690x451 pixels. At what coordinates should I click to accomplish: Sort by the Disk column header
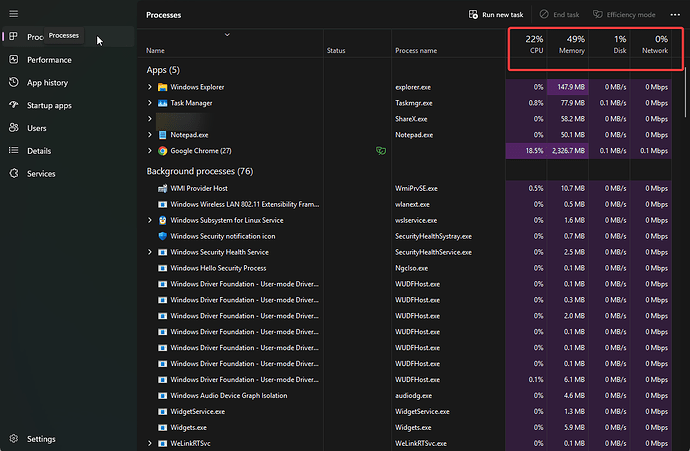[609, 44]
